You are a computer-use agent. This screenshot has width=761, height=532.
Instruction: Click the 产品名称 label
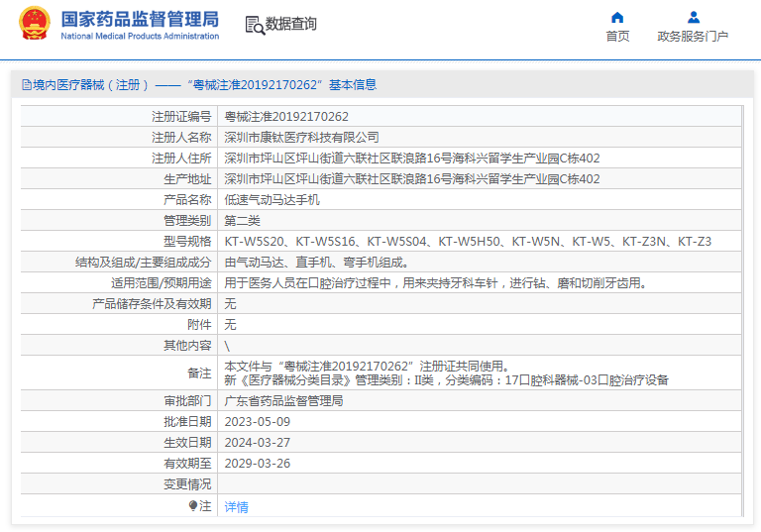187,200
